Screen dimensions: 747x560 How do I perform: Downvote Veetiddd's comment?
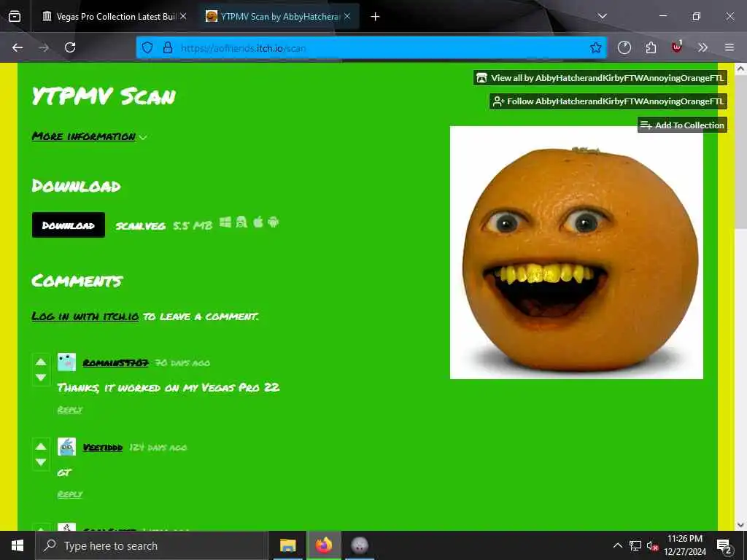click(x=41, y=462)
